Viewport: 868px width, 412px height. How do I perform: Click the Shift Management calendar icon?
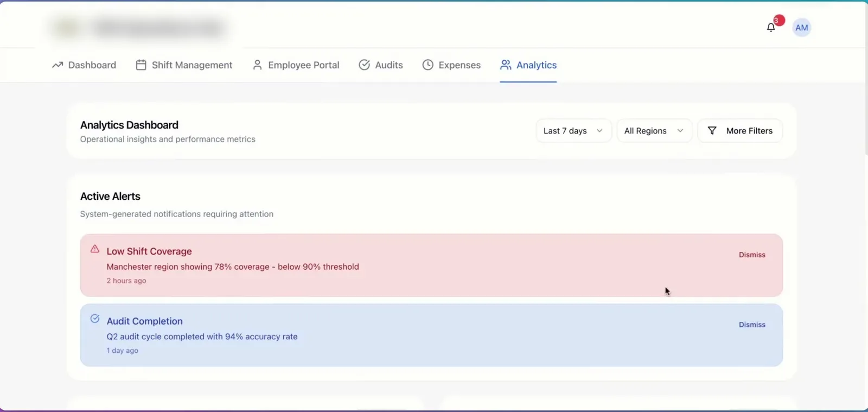click(x=141, y=65)
